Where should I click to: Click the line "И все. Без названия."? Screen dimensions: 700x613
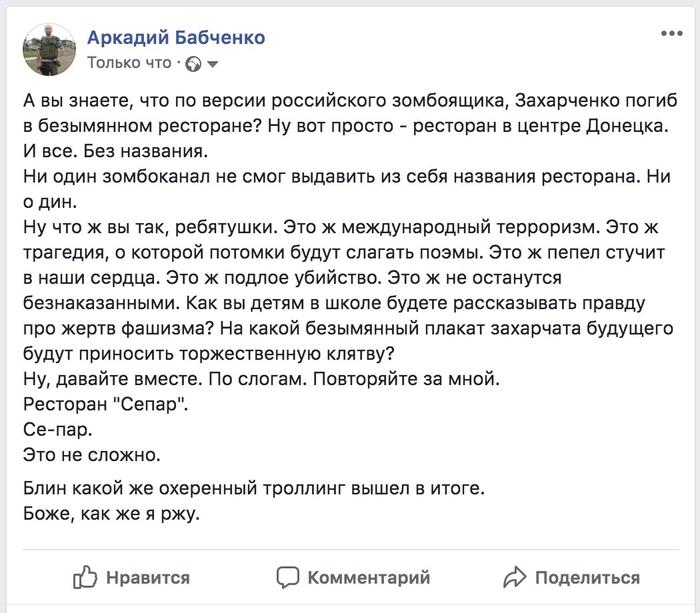coord(113,153)
